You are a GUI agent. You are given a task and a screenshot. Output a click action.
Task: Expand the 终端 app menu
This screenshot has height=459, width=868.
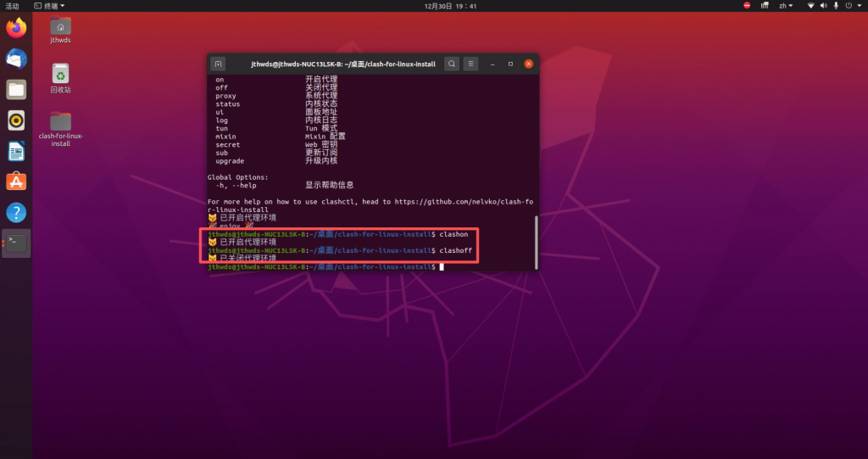pyautogui.click(x=55, y=6)
